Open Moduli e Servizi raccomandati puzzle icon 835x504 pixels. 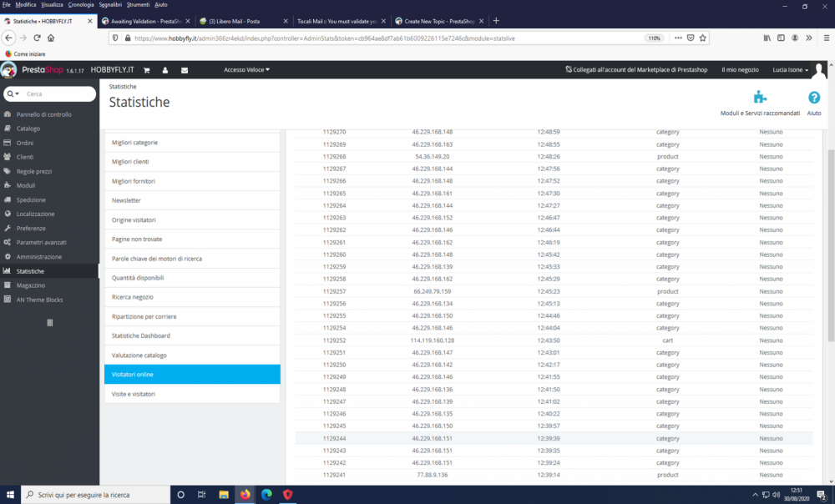point(760,98)
